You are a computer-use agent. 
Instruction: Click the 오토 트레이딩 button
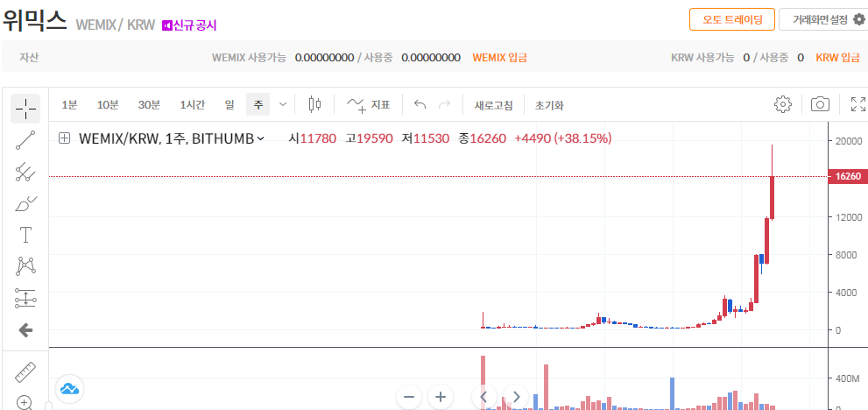(731, 19)
